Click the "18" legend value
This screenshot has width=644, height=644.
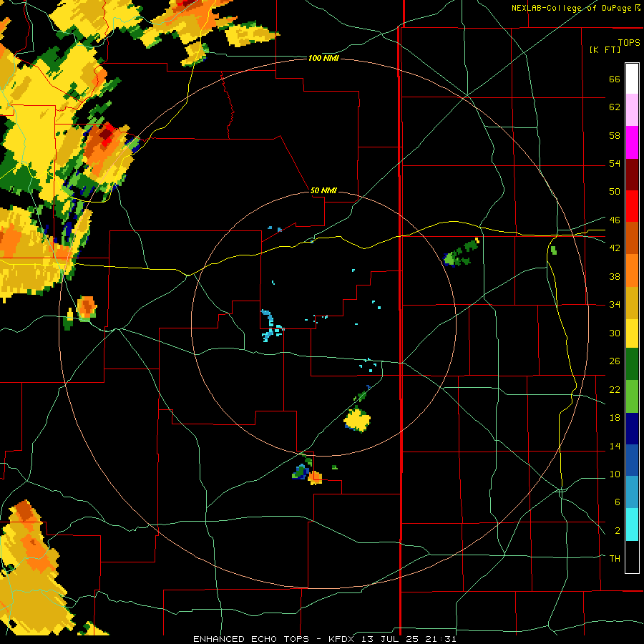(x=615, y=418)
